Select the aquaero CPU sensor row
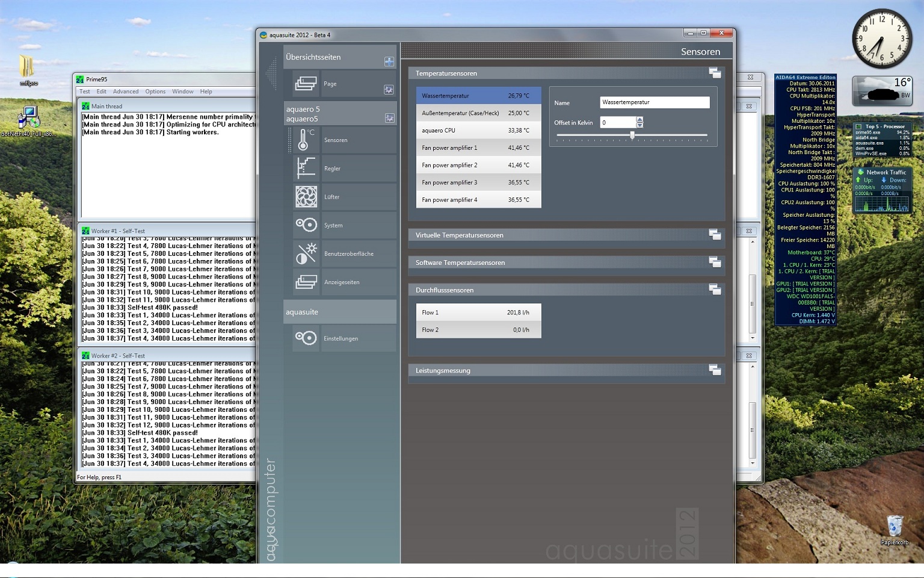Image resolution: width=924 pixels, height=578 pixels. pos(479,130)
